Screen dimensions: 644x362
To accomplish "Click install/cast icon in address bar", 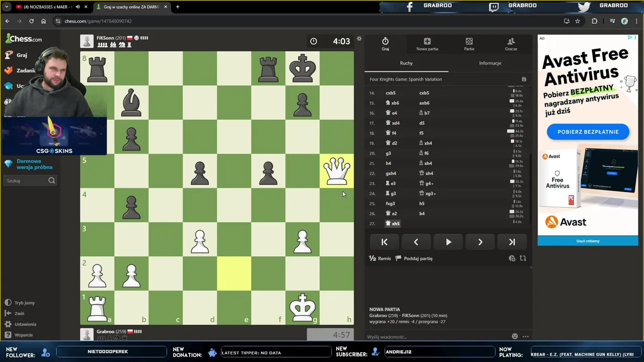I will [x=567, y=21].
